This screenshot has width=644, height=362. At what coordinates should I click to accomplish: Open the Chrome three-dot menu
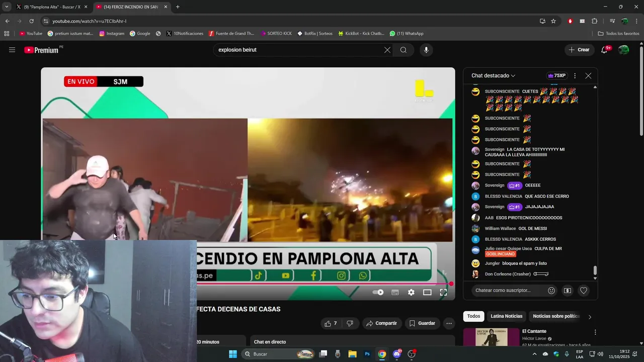pos(637,21)
